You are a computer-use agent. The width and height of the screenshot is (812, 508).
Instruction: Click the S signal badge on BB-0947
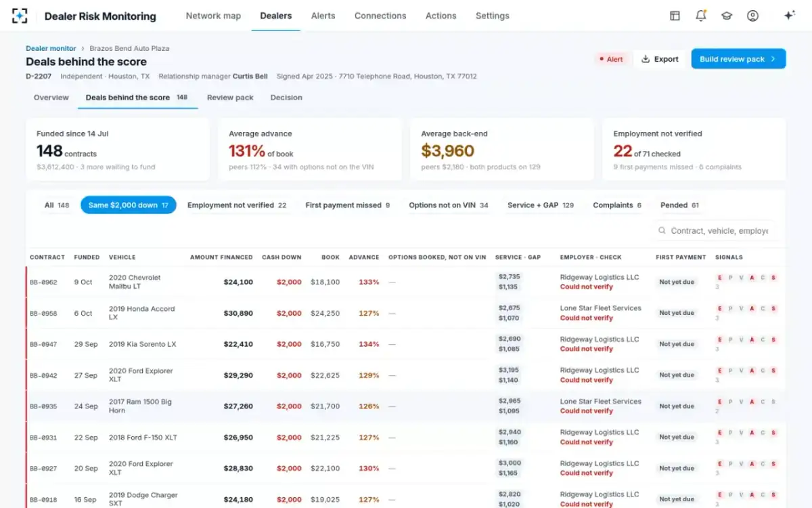click(773, 340)
